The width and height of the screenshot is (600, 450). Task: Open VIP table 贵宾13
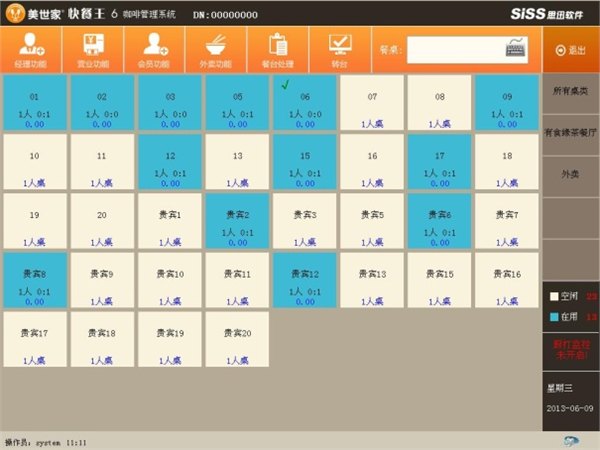(x=372, y=280)
